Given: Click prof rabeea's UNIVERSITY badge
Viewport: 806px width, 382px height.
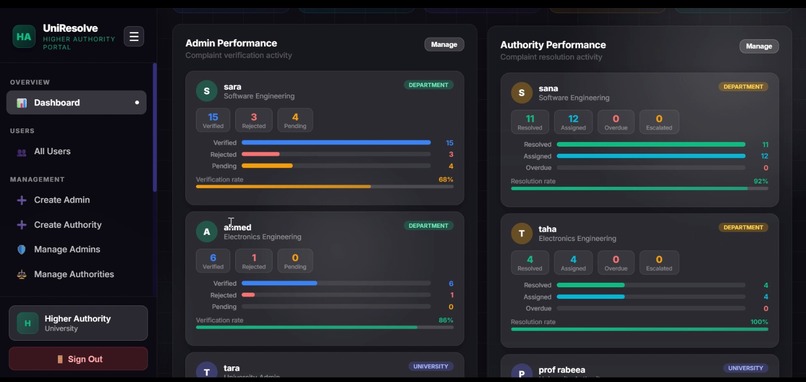Looking at the screenshot, I should pos(745,368).
